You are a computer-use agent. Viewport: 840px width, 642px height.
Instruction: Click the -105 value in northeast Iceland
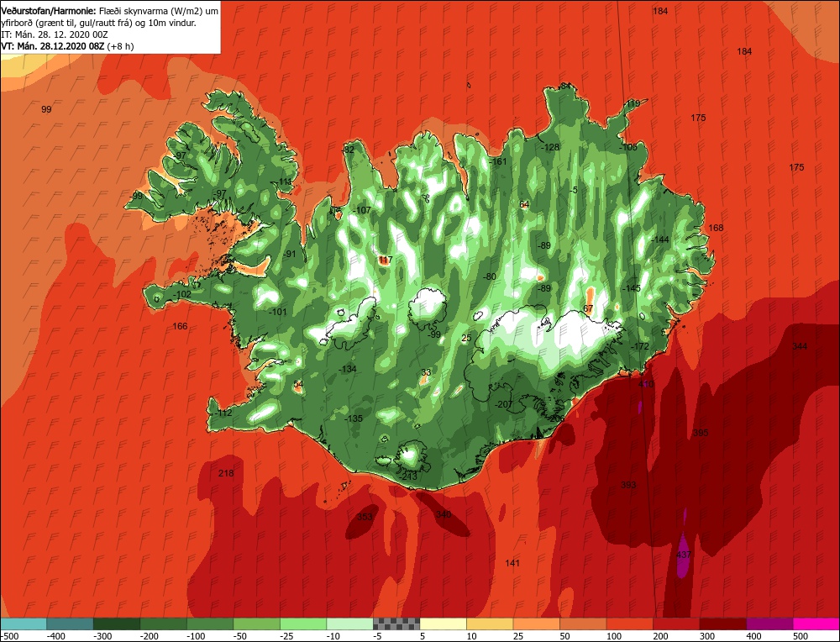628,147
